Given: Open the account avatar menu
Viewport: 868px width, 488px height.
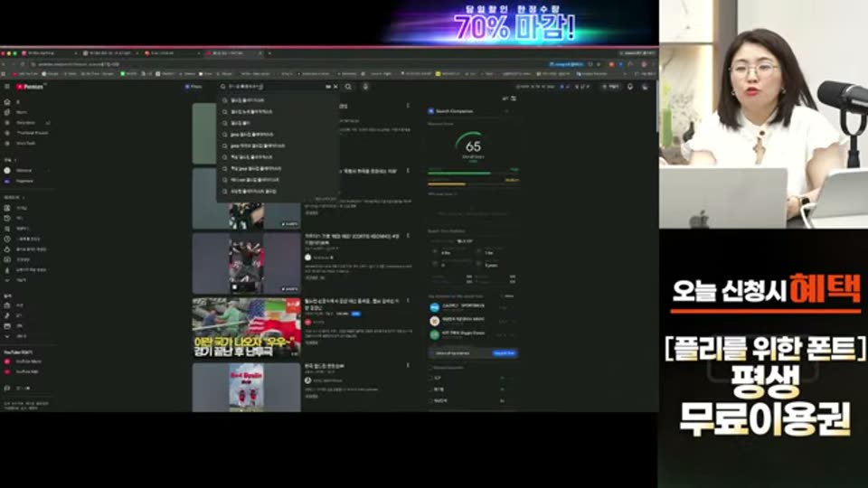Looking at the screenshot, I should [645, 87].
